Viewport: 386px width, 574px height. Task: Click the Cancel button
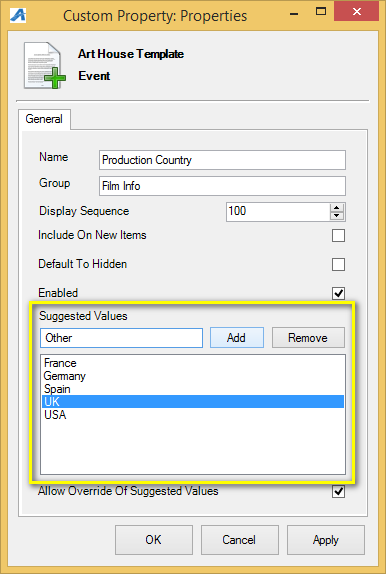tap(240, 540)
